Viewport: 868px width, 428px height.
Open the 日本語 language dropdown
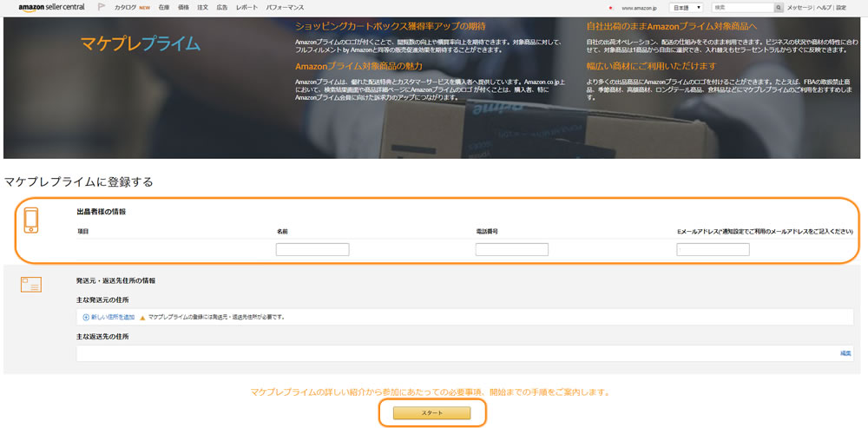tap(687, 8)
